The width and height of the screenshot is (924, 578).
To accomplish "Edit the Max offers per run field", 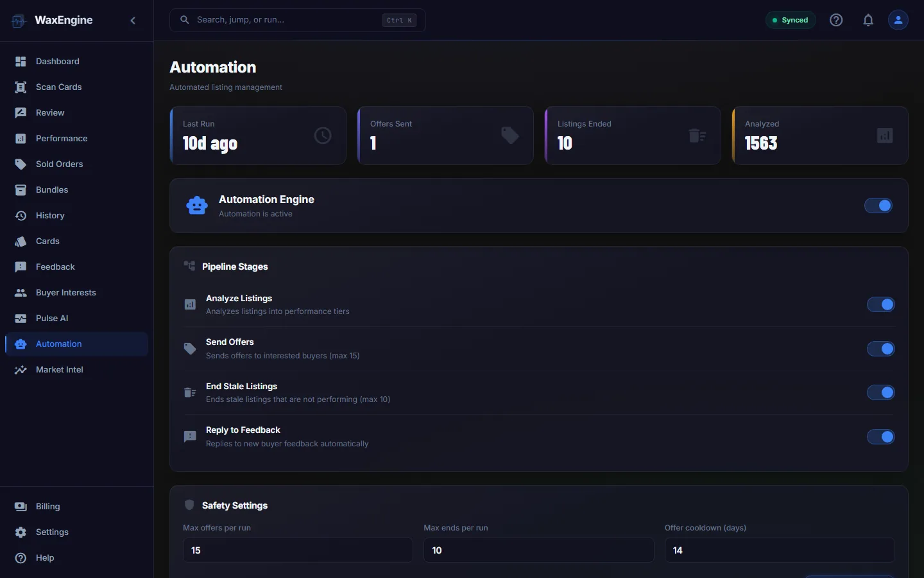I will click(x=298, y=550).
